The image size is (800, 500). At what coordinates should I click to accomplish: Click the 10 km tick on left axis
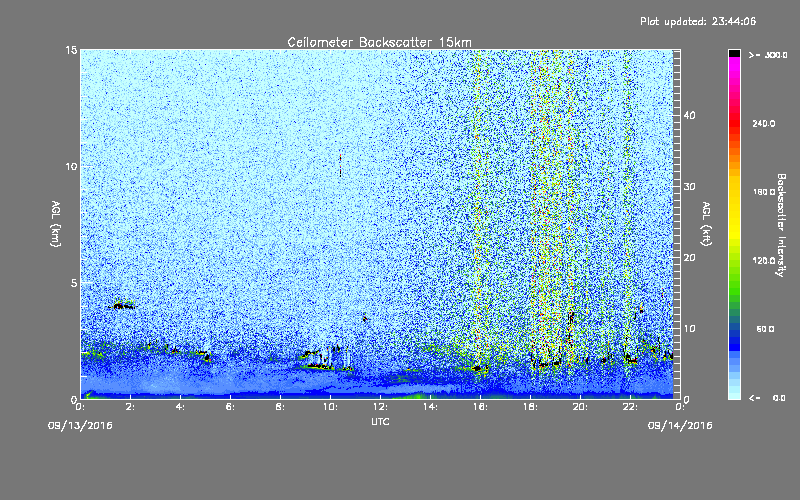click(71, 167)
